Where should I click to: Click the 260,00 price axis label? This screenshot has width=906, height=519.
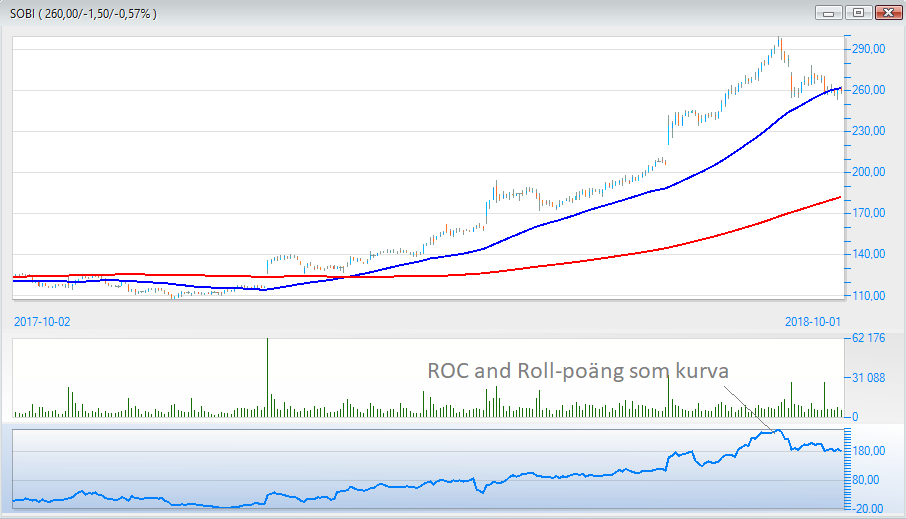(868, 90)
